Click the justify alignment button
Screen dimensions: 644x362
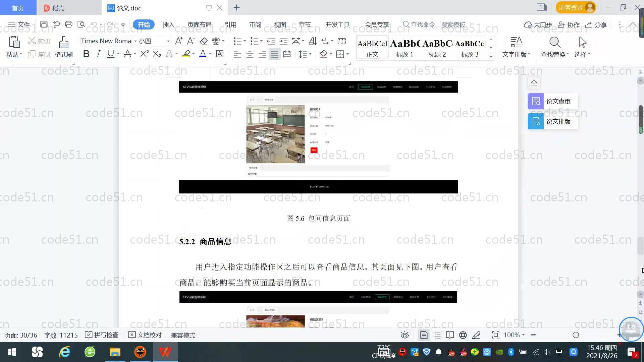pyautogui.click(x=275, y=54)
